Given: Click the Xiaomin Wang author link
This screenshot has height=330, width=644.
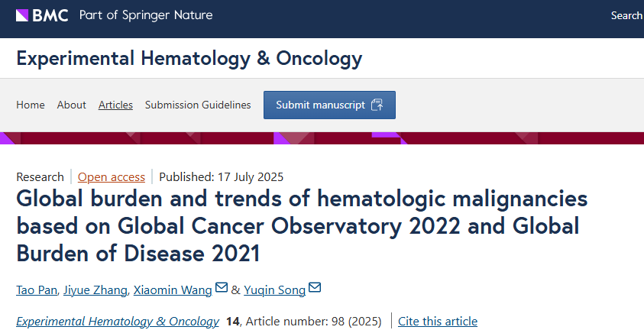Looking at the screenshot, I should (173, 290).
